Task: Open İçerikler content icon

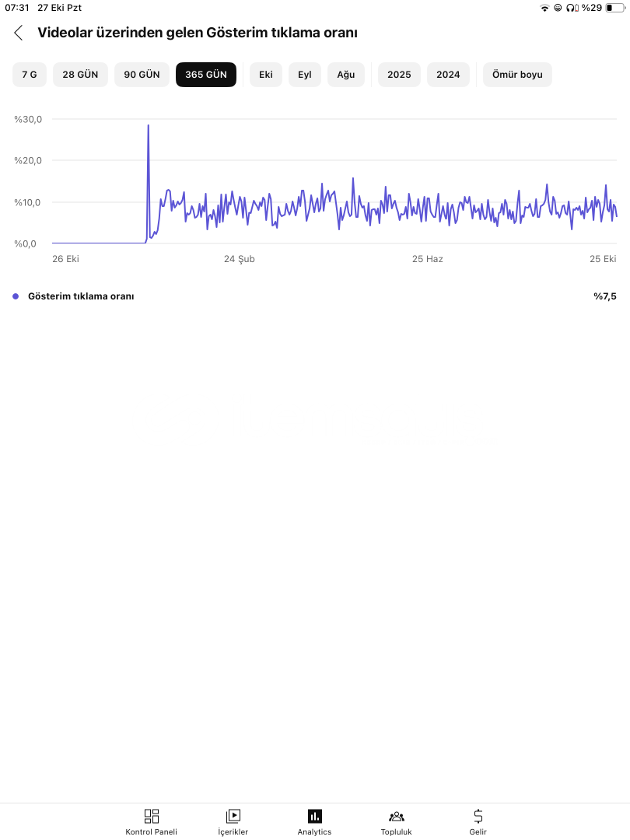Action: [x=233, y=816]
